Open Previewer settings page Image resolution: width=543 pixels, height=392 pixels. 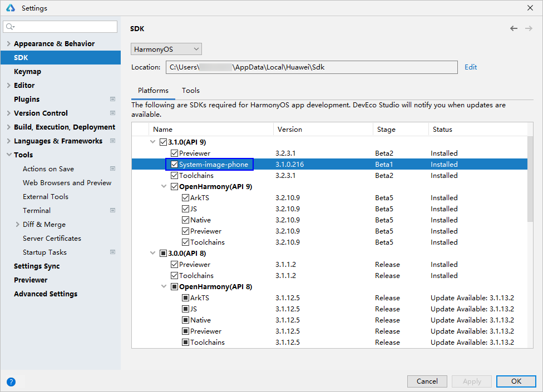click(x=31, y=280)
